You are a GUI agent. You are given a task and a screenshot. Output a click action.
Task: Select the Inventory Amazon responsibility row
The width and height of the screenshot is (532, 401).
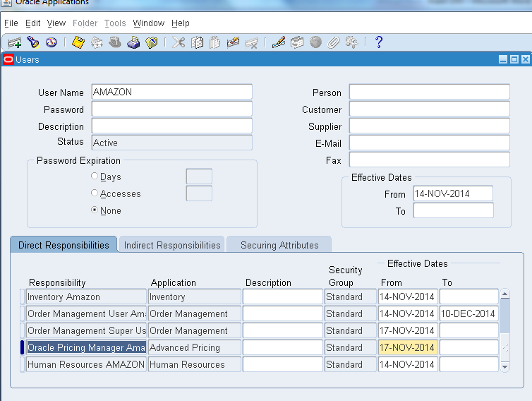(x=86, y=297)
